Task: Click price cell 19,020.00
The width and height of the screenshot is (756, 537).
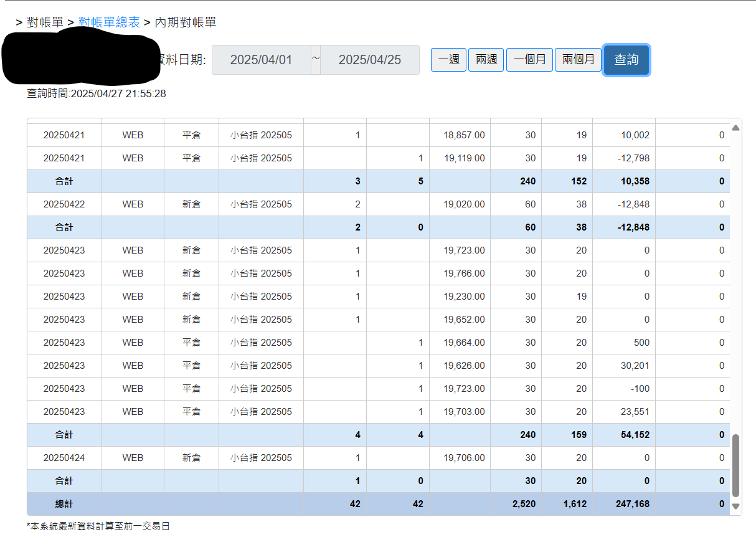Action: [x=460, y=204]
